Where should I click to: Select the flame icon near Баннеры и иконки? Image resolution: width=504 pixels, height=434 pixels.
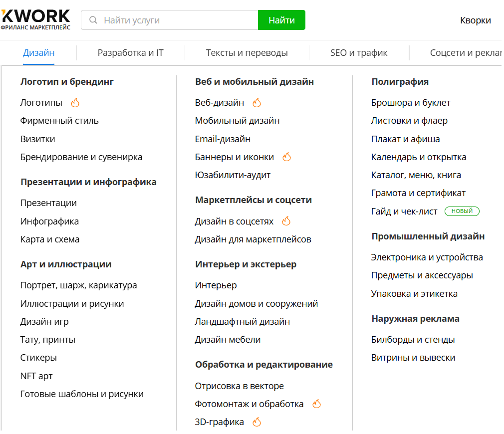287,156
